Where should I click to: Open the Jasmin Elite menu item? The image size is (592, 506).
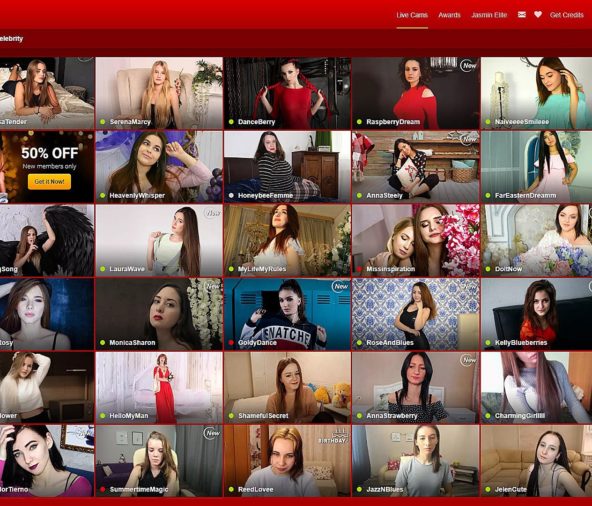489,15
